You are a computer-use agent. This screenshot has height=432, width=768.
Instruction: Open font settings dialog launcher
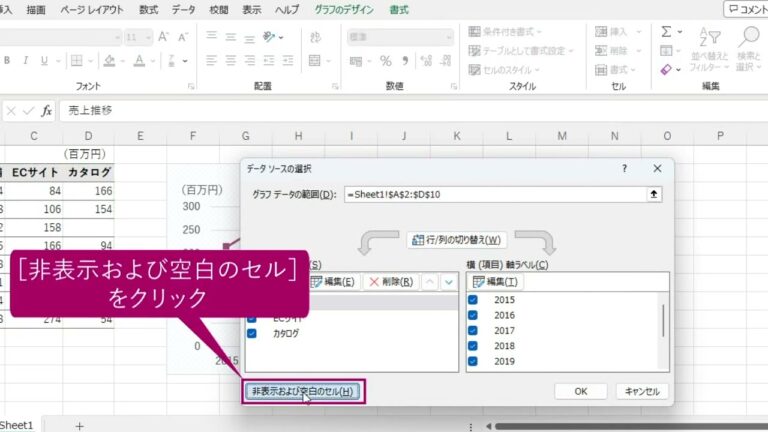(191, 86)
